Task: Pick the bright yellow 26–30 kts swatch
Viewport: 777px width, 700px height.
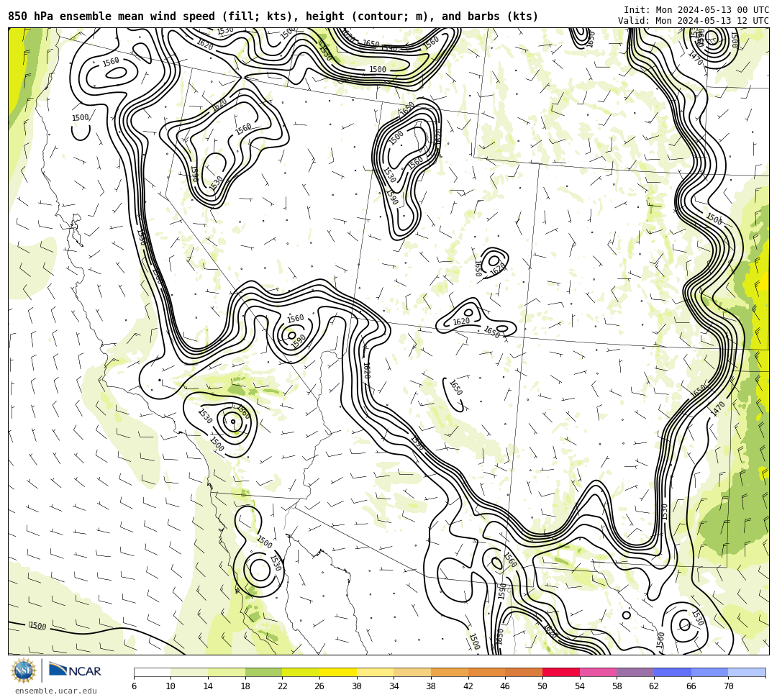Action: tap(338, 672)
